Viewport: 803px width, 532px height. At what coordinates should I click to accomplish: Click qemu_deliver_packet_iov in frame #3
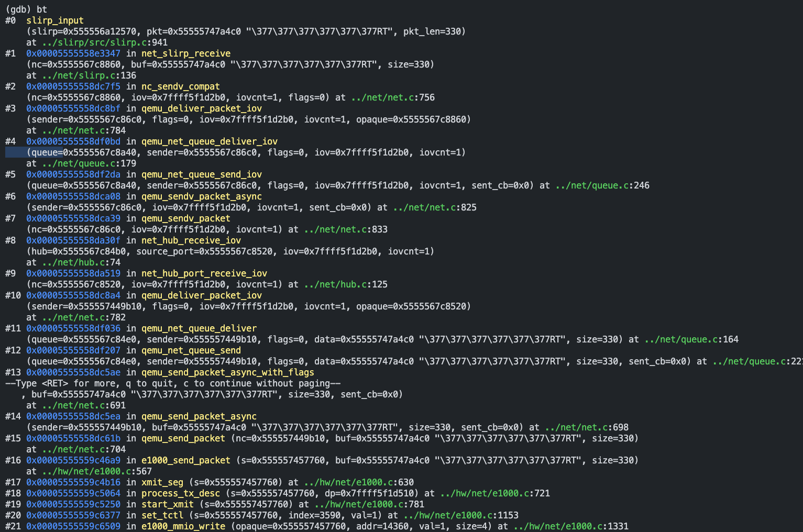202,108
